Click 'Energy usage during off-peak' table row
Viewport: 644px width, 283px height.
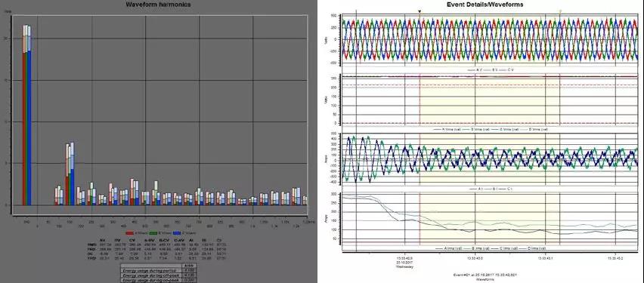(x=159, y=275)
